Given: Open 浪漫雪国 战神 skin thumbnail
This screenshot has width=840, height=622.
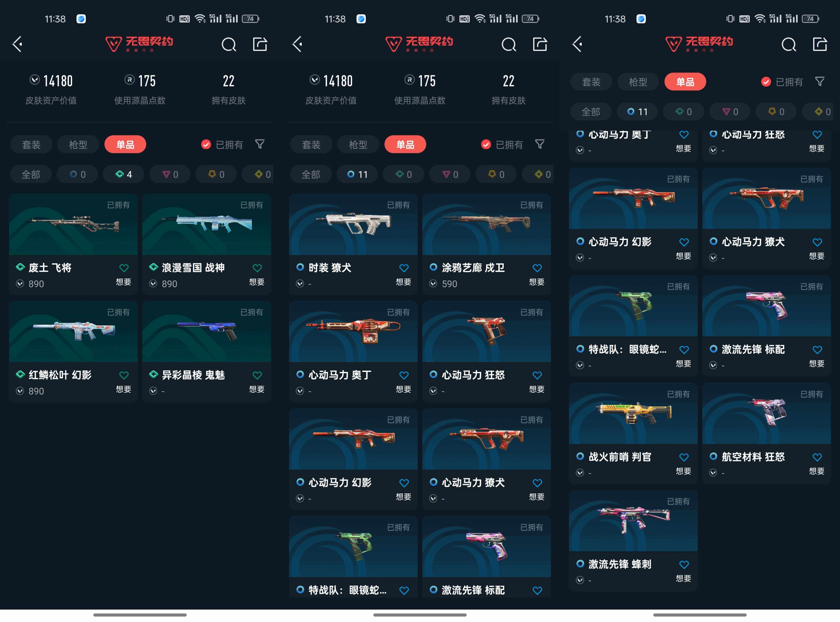Looking at the screenshot, I should [207, 225].
